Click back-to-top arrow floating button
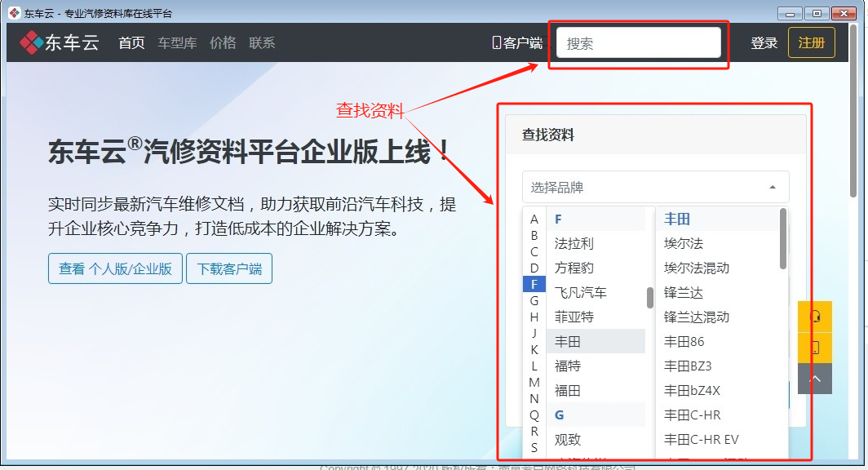The height and width of the screenshot is (470, 868). click(815, 379)
